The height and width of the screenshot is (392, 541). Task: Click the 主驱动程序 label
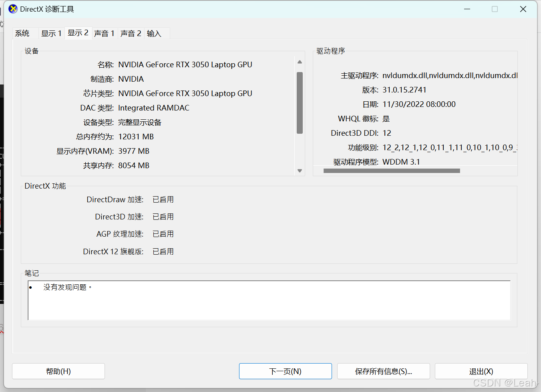point(359,75)
